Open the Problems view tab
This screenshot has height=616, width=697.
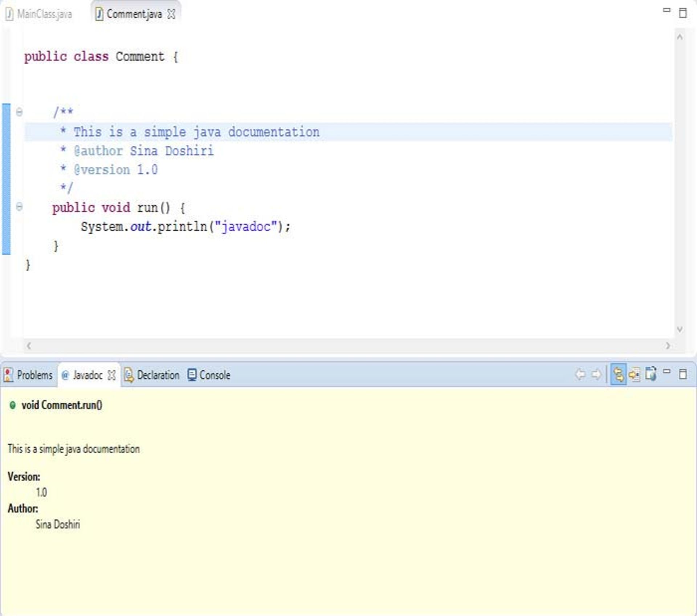tap(28, 375)
